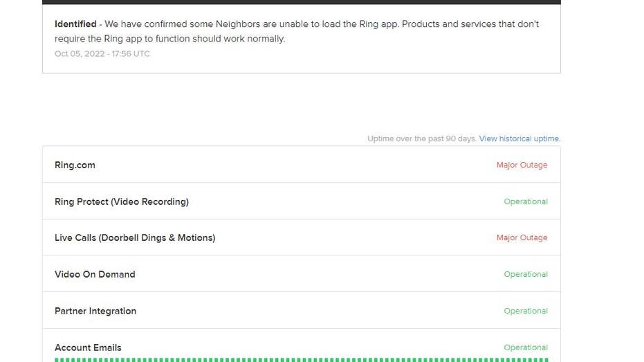Open the View historical uptime link
The image size is (644, 362).
point(519,138)
